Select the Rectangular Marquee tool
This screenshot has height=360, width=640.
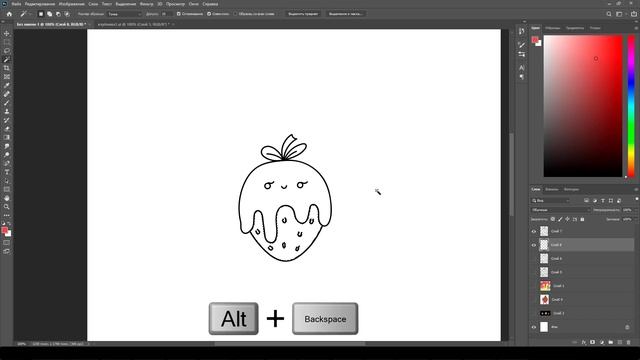[7, 42]
